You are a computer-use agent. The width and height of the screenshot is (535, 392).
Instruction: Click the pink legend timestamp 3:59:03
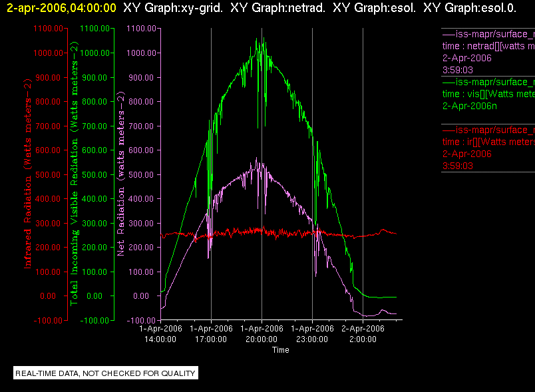[x=458, y=71]
